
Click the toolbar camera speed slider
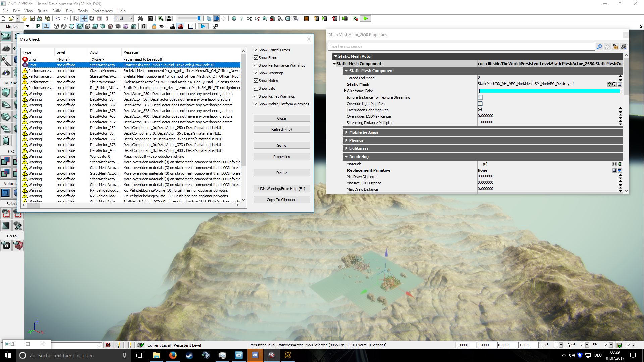(x=189, y=19)
